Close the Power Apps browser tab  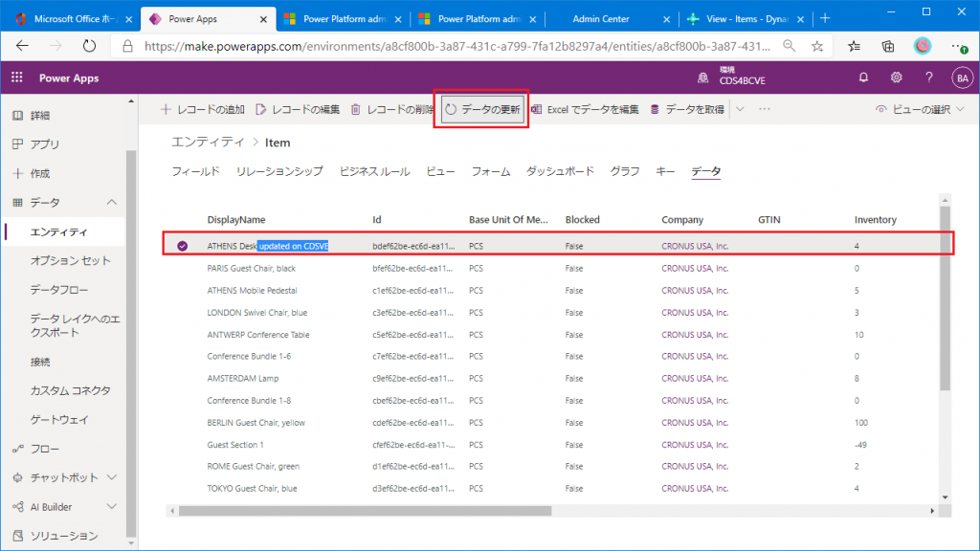tap(263, 19)
